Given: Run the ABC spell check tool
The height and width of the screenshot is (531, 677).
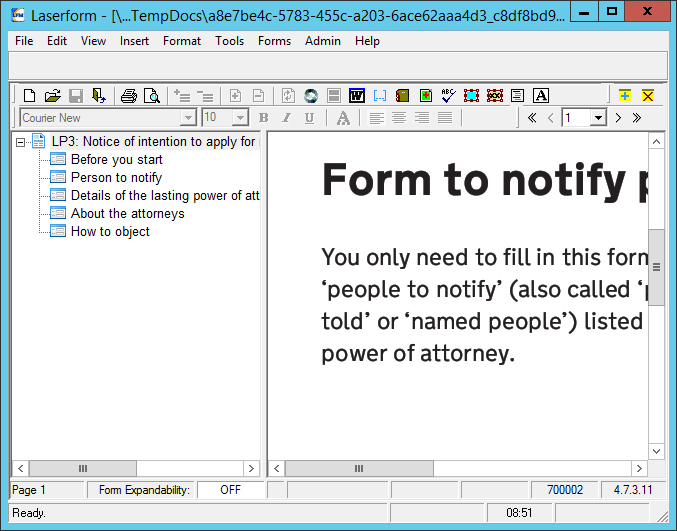Looking at the screenshot, I should click(448, 96).
